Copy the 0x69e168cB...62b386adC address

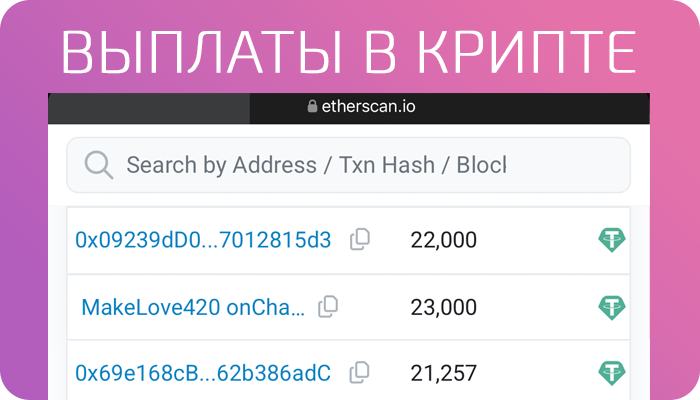(360, 373)
